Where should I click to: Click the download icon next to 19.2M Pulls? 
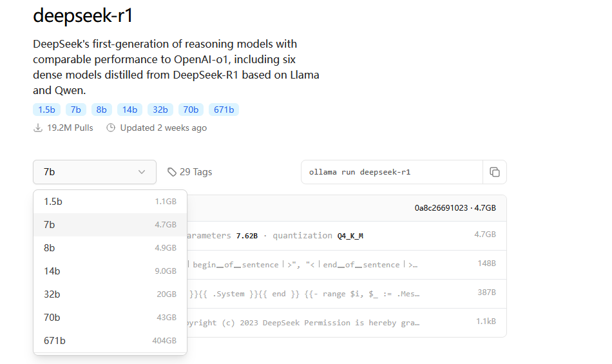pos(38,128)
